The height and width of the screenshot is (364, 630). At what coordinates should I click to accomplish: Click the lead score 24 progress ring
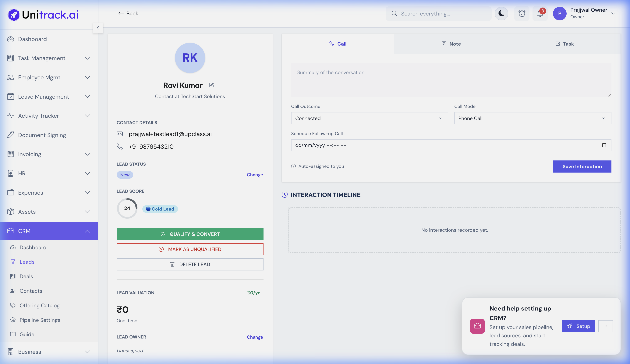click(x=127, y=208)
